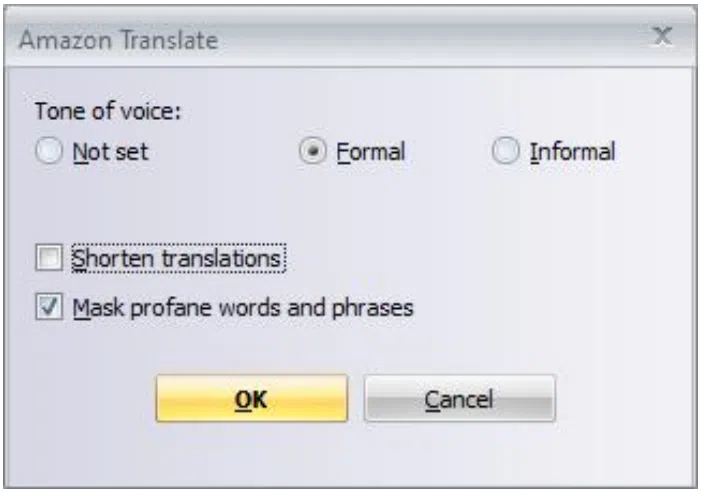Click the "Not set" label text
The width and height of the screenshot is (705, 495).
click(111, 152)
